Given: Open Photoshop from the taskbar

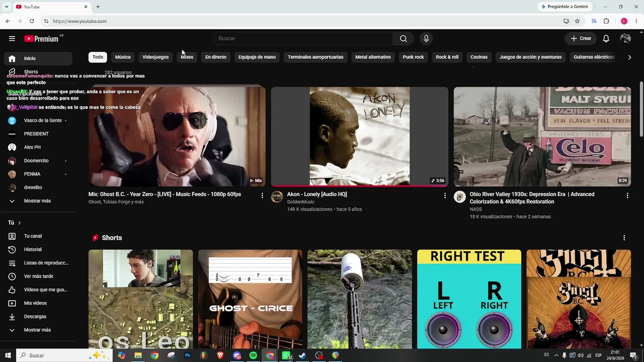Looking at the screenshot, I should [x=188, y=355].
